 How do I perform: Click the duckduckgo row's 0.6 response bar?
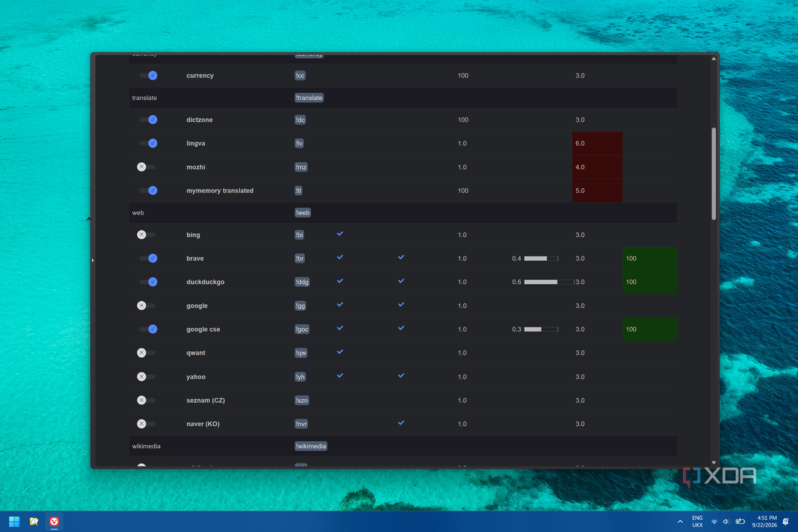pos(549,282)
